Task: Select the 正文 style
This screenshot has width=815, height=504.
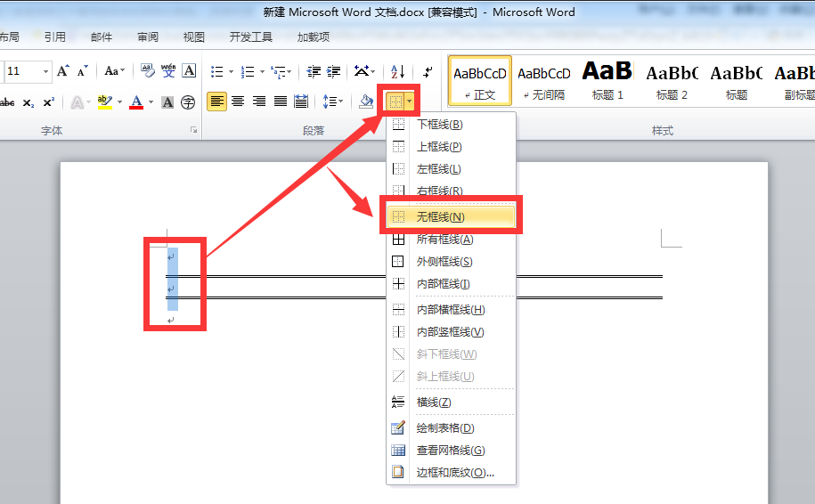Action: [x=480, y=81]
